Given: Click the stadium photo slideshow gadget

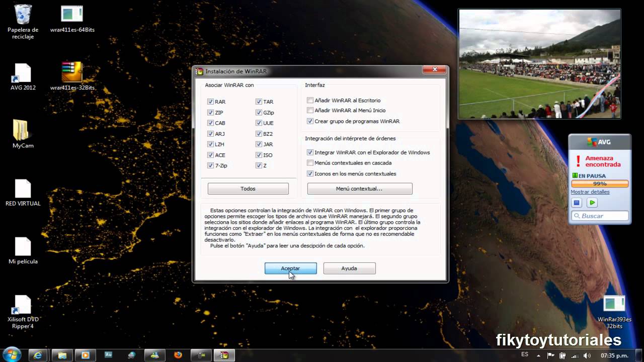Looking at the screenshot, I should coord(539,64).
